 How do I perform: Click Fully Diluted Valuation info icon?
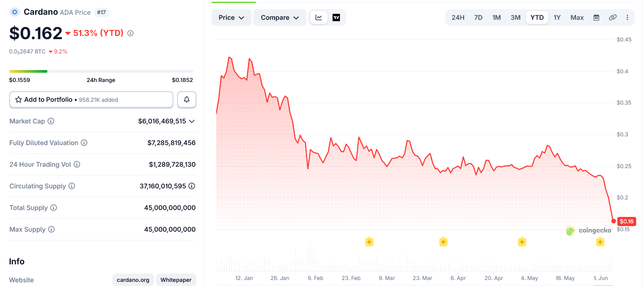coord(84,143)
